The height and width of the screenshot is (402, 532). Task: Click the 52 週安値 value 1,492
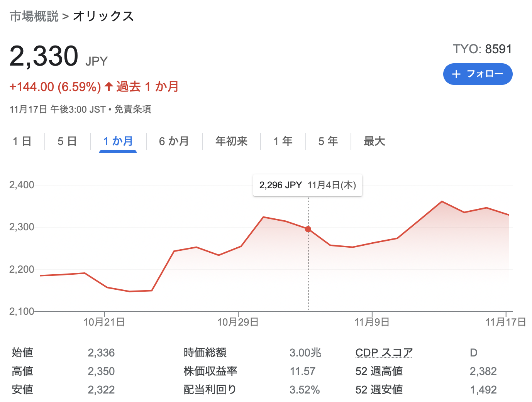483,390
